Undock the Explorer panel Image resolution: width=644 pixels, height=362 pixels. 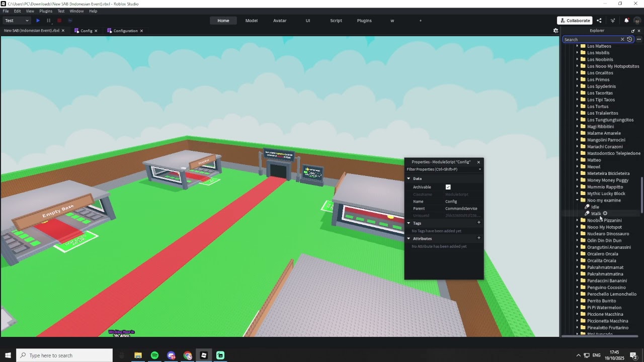[x=633, y=31]
